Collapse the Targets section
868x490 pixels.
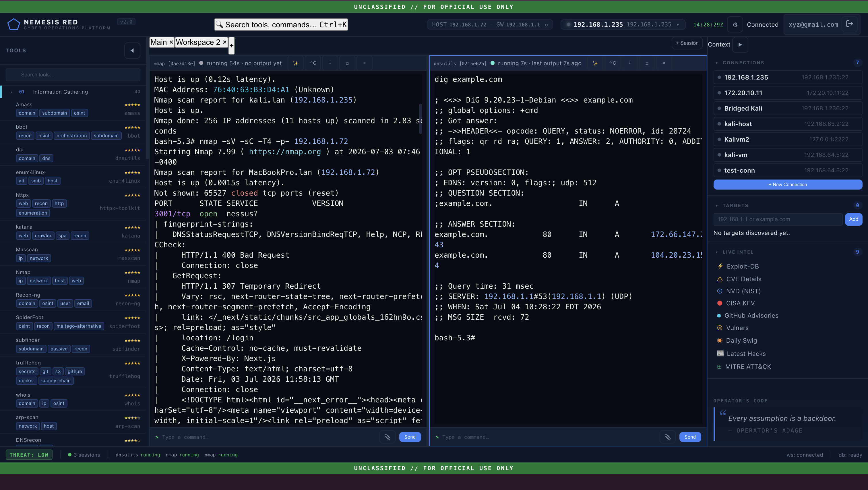click(x=717, y=206)
